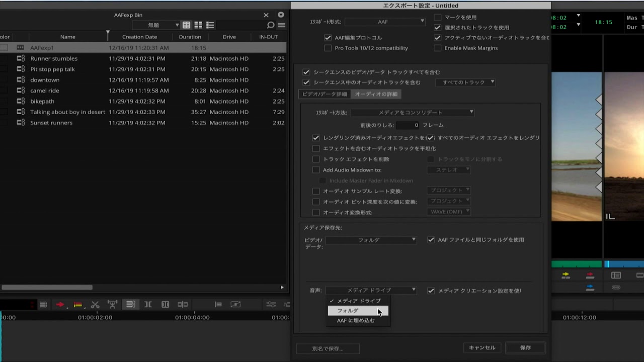This screenshot has width=644, height=362.
Task: Click sequence icon beside AAFexp1
Action: coord(20,48)
